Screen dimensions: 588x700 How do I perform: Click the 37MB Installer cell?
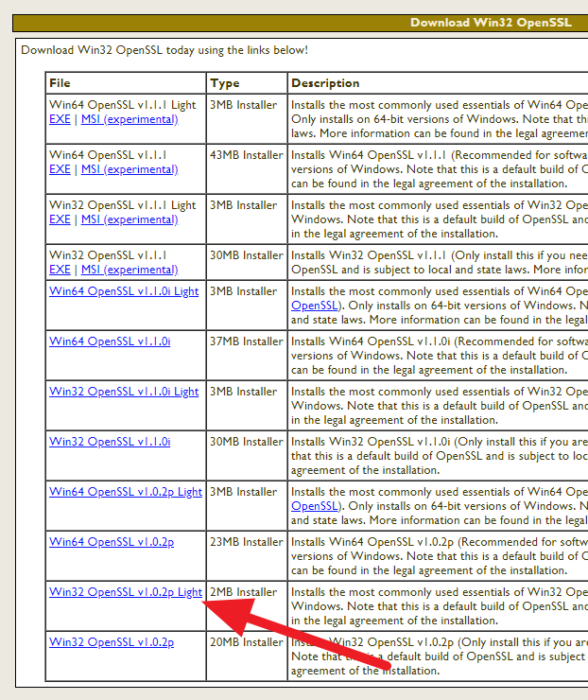coord(247,356)
